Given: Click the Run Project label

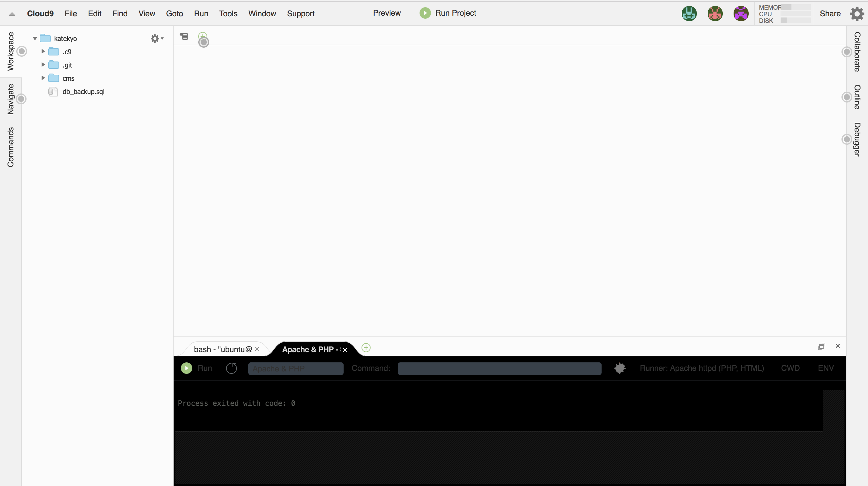Looking at the screenshot, I should [456, 13].
